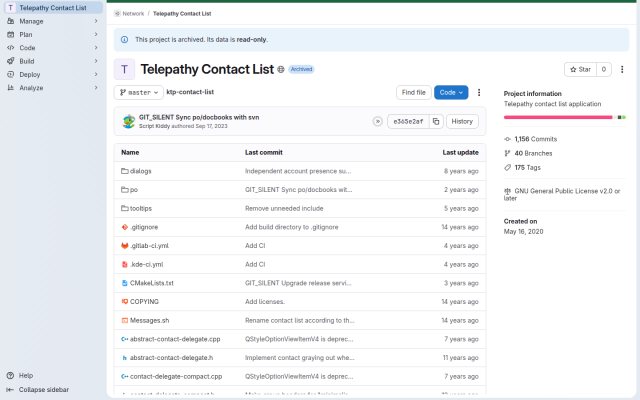
Task: Click the .gitlab-ci.yml fox icon
Action: pyautogui.click(x=124, y=246)
